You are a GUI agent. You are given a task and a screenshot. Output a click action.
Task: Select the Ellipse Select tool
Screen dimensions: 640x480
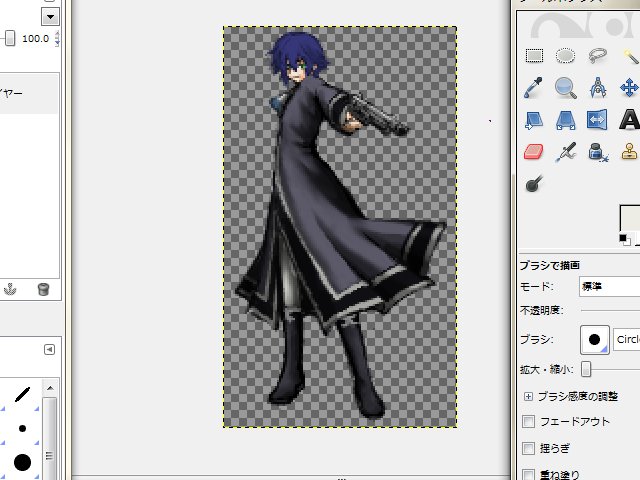coord(565,56)
